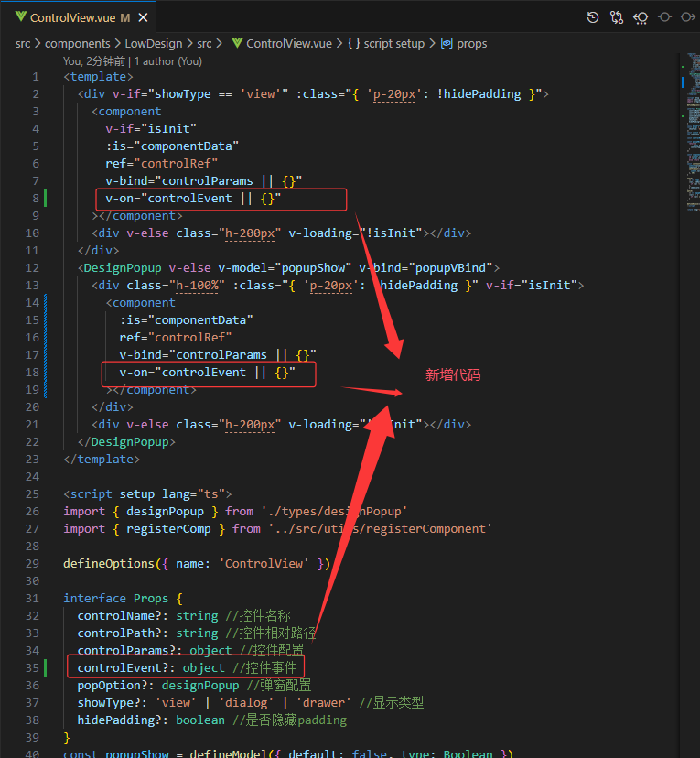Click the previous revision arrow-circle icon
The width and height of the screenshot is (700, 758).
coord(641,17)
